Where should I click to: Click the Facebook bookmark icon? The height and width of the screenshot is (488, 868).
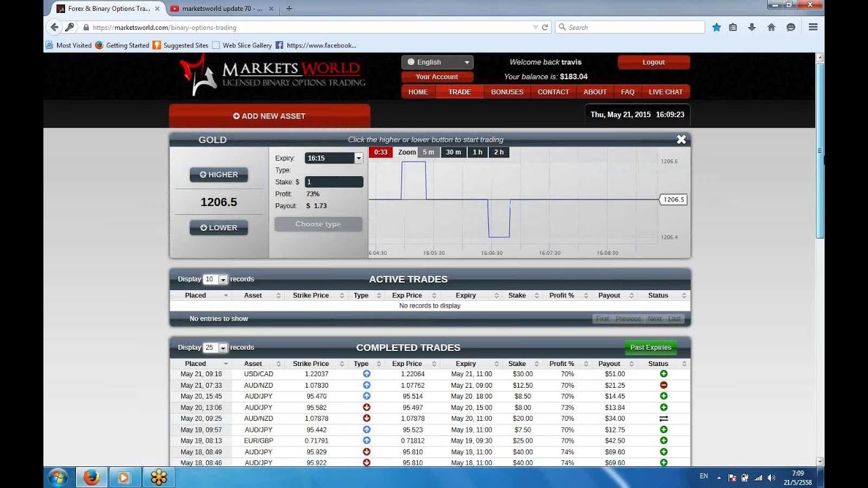click(279, 45)
